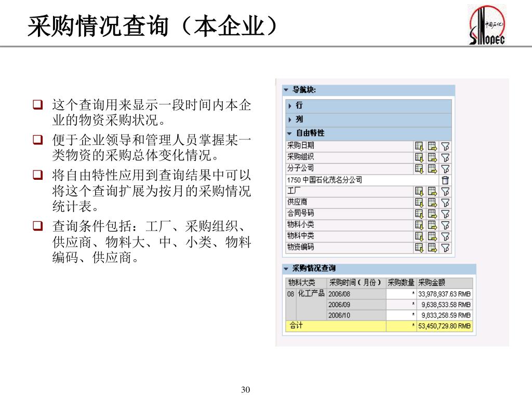Add 物料小类 to row drilldown
Viewport: 532px width, 399px height.
point(419,225)
